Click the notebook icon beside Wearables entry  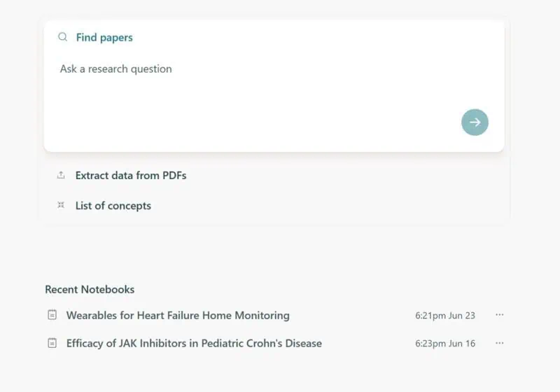point(52,315)
